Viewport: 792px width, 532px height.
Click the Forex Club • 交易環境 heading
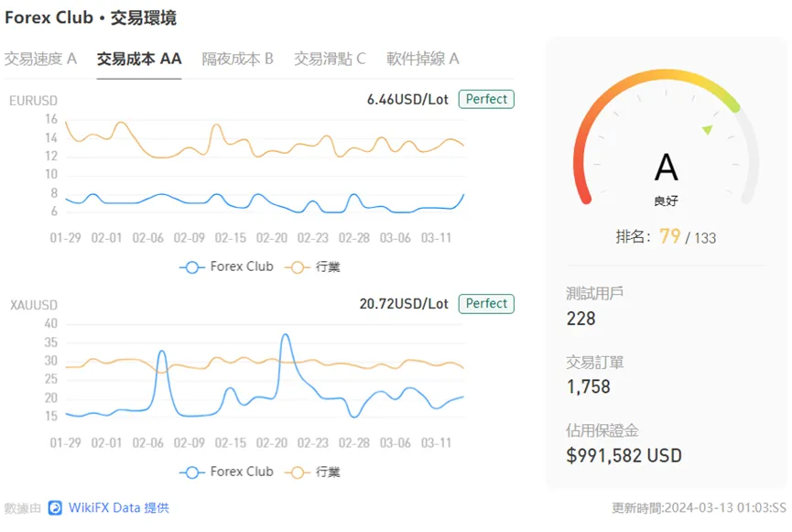(91, 17)
